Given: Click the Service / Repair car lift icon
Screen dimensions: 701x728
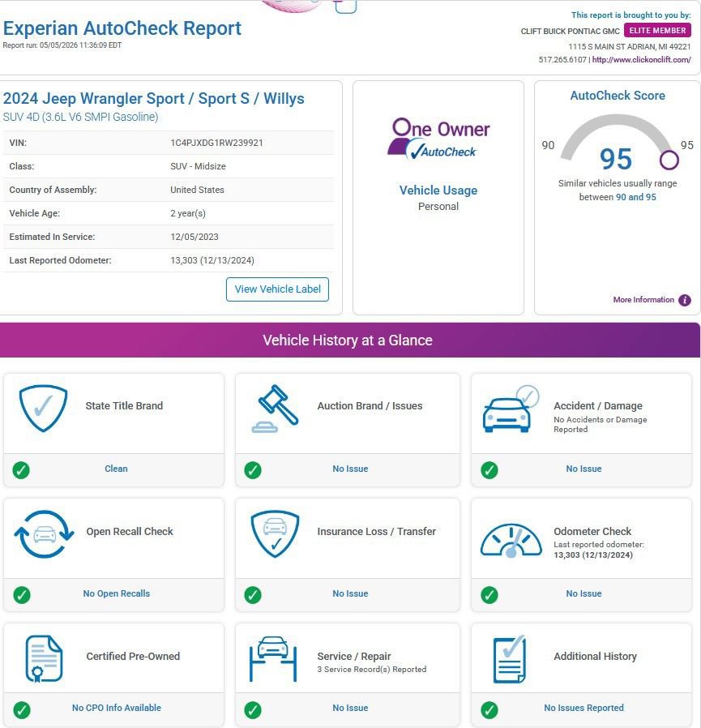Looking at the screenshot, I should 273,659.
